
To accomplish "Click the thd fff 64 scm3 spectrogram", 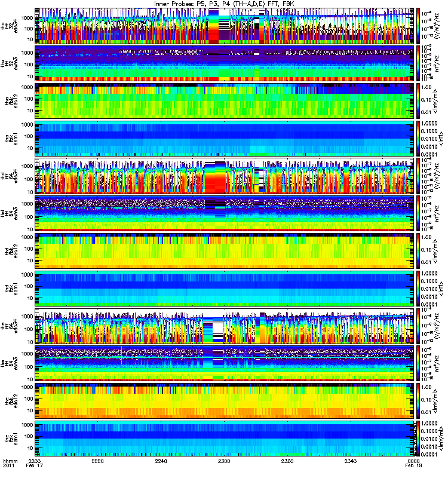I will [225, 213].
